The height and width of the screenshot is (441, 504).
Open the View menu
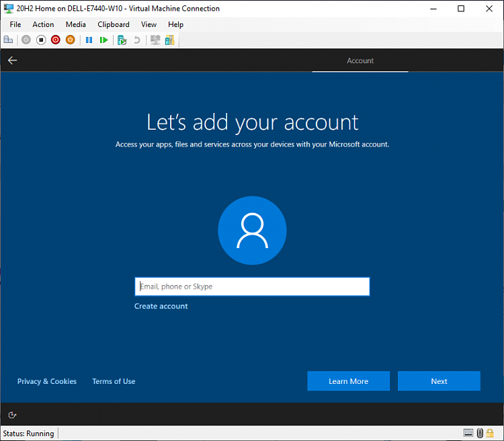149,24
